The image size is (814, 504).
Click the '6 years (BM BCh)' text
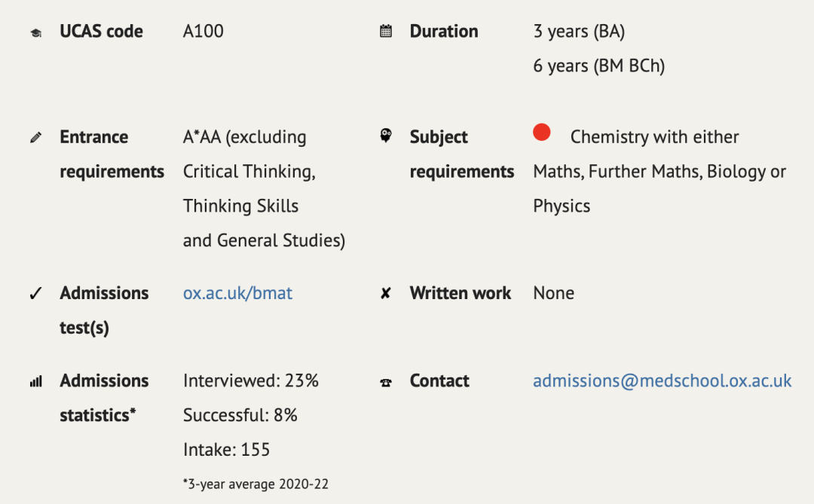click(x=599, y=66)
